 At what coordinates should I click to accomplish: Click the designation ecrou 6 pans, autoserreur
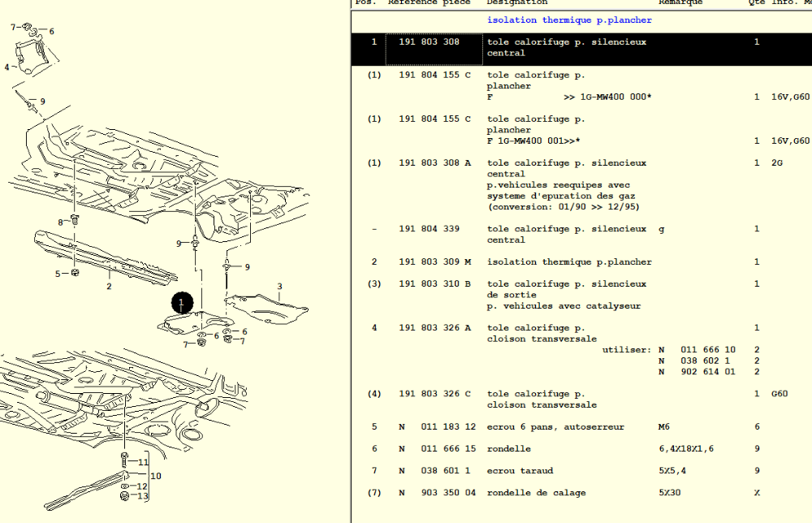pyautogui.click(x=555, y=426)
